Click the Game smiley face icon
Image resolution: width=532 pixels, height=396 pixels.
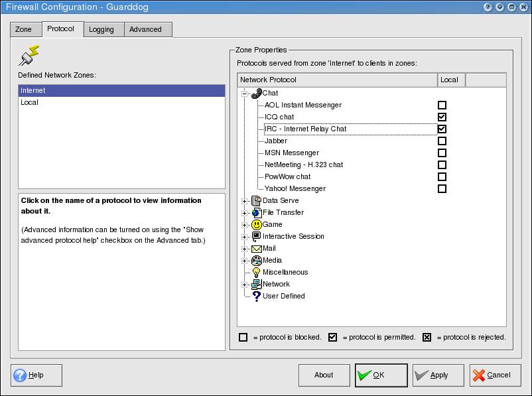click(256, 225)
